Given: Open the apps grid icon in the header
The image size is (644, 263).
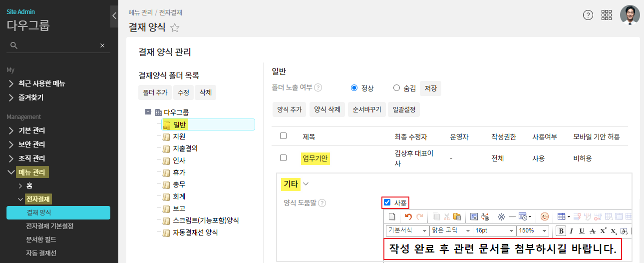Looking at the screenshot, I should (x=607, y=15).
